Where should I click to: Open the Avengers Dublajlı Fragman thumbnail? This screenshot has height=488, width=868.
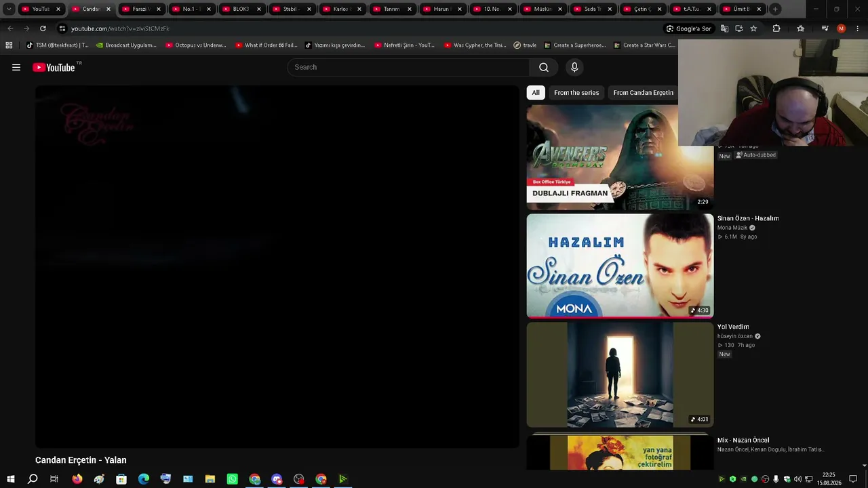click(620, 157)
